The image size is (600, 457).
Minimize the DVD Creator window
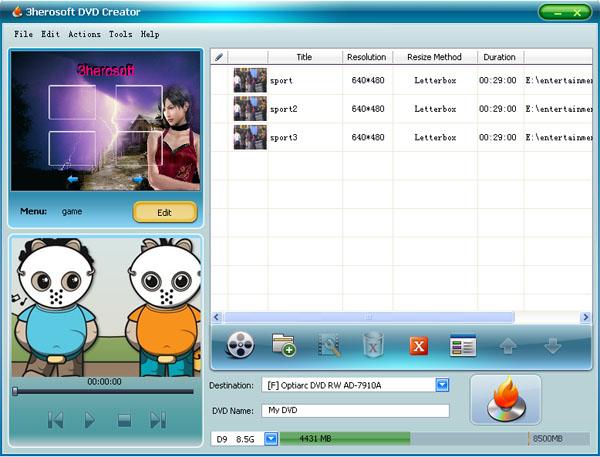557,13
